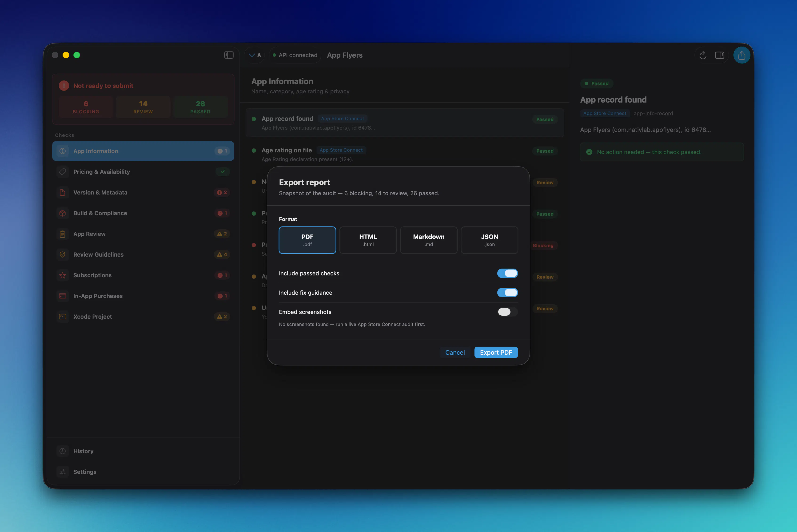The height and width of the screenshot is (532, 797).
Task: Select JSON format option
Action: click(x=489, y=240)
